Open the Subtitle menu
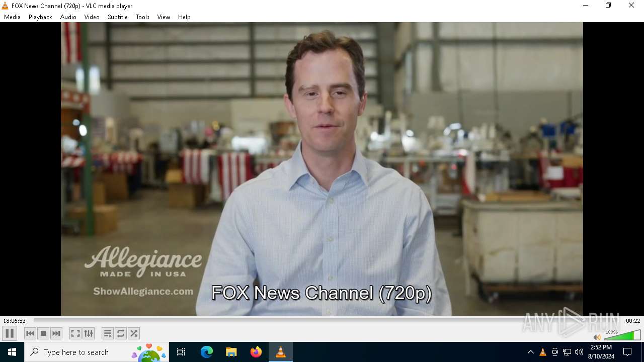This screenshot has height=362, width=644. click(x=118, y=17)
